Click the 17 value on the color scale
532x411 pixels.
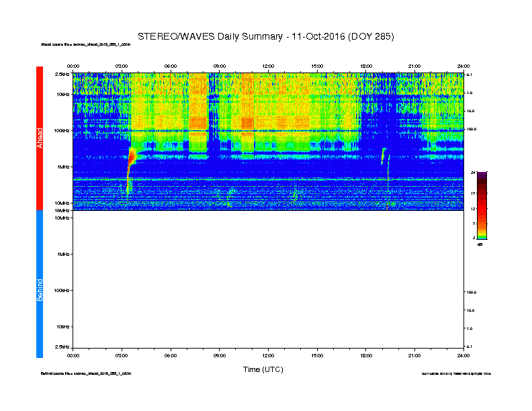point(473,193)
